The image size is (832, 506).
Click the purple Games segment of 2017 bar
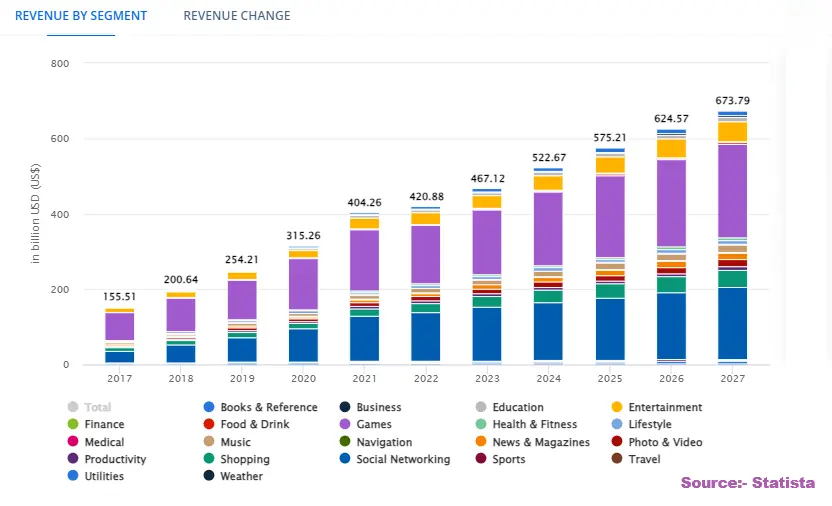(119, 326)
